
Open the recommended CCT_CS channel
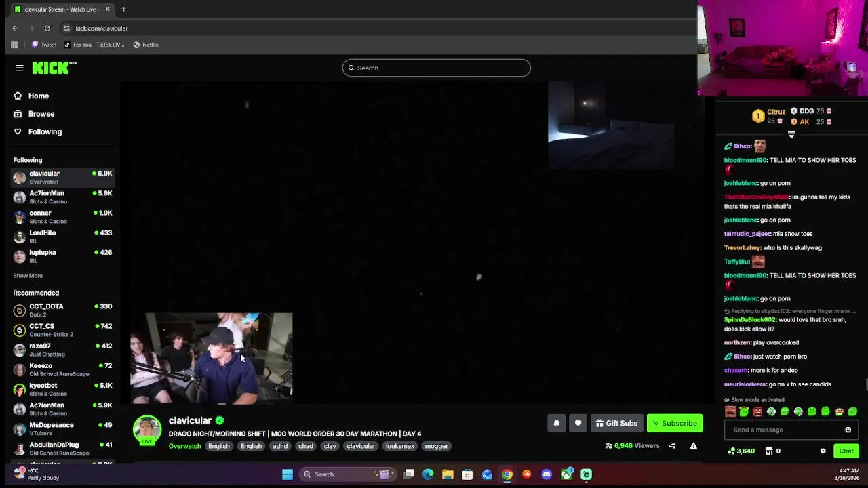click(62, 329)
